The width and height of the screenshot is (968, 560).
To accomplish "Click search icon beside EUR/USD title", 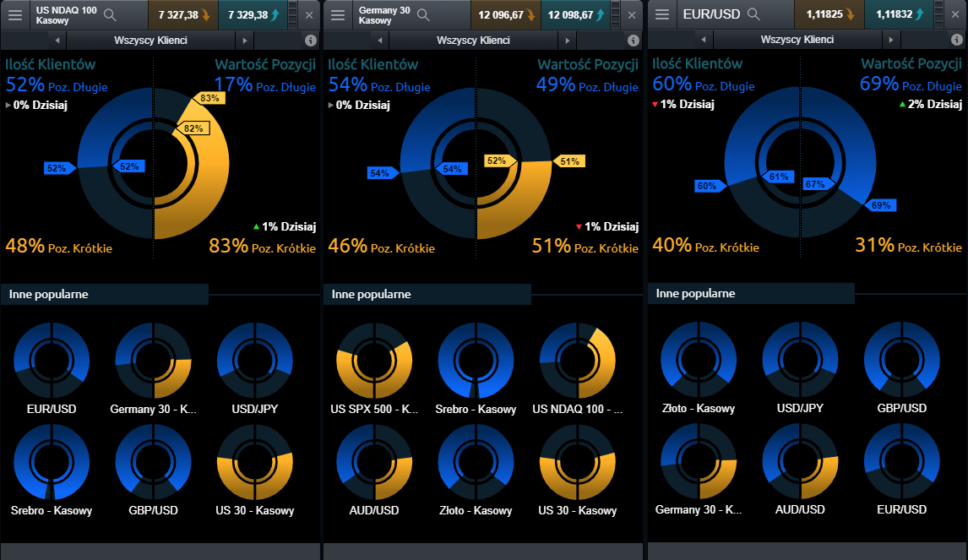I will [x=753, y=14].
